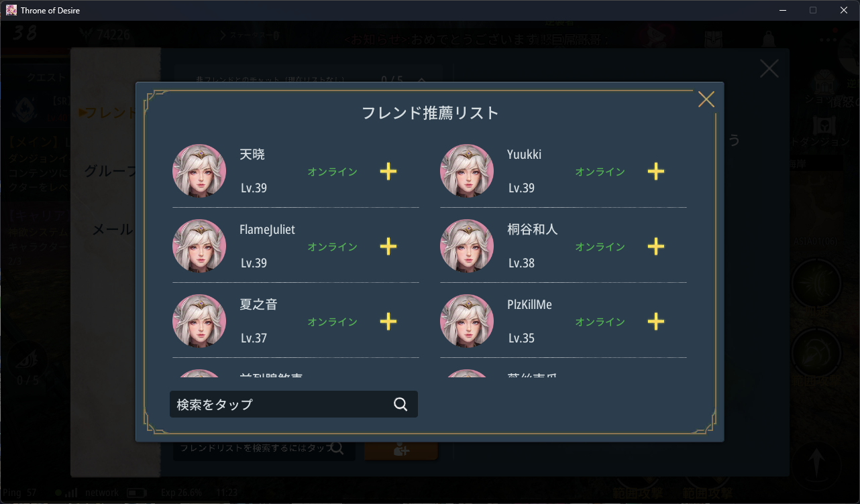This screenshot has width=860, height=504.
Task: Close the background friend panel
Action: [769, 68]
